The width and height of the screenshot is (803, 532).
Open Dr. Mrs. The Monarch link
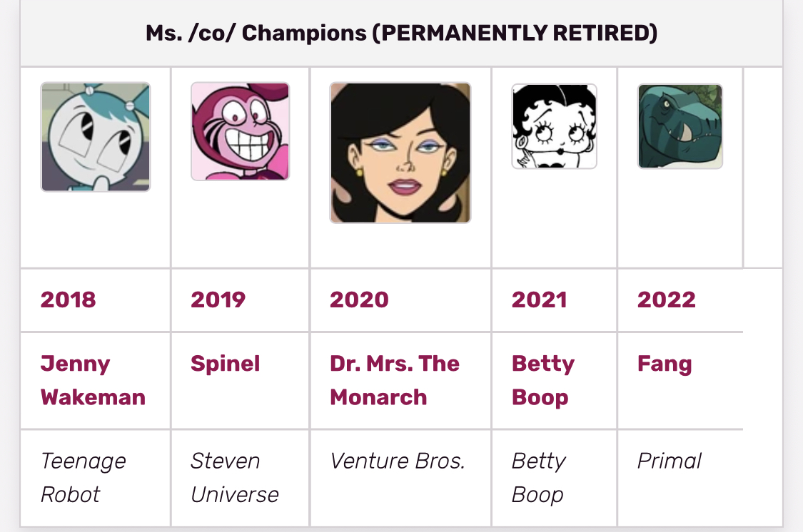[x=394, y=380]
